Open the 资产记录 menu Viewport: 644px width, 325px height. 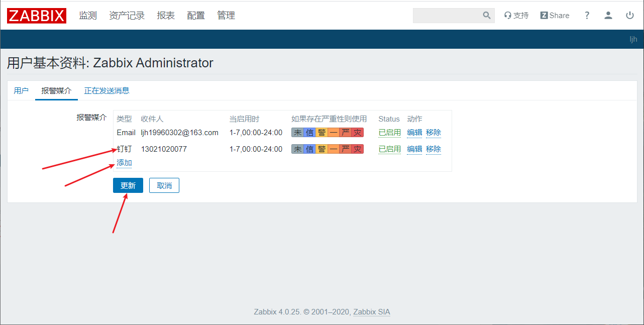point(127,16)
